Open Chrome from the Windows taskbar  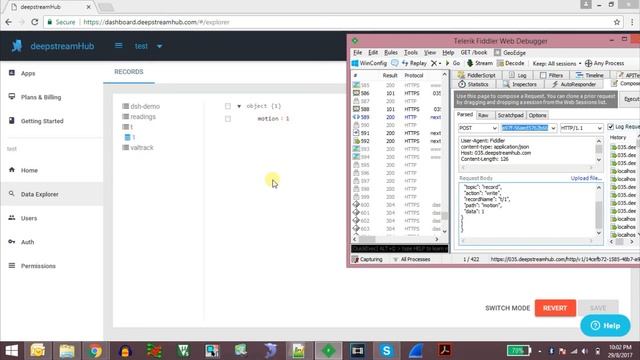[95, 351]
